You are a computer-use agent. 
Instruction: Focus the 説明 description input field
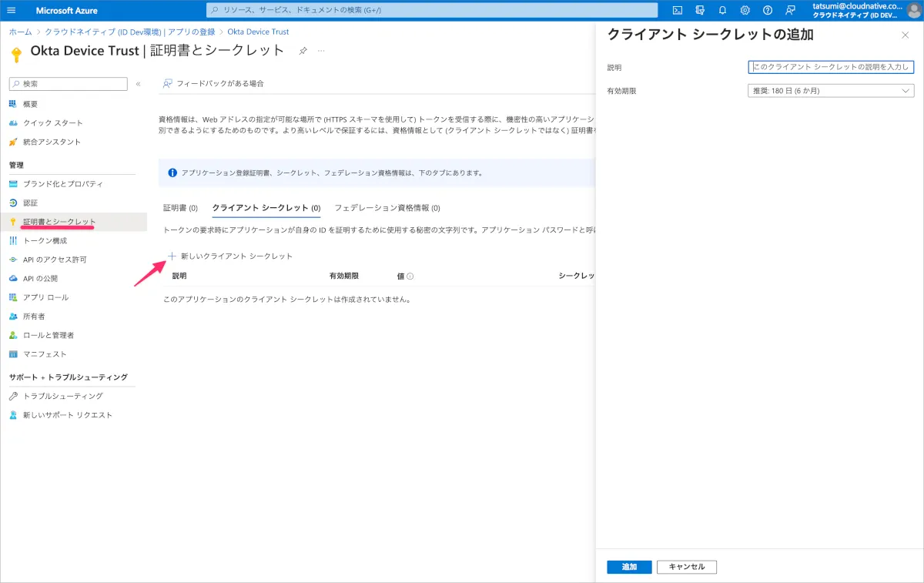(830, 67)
